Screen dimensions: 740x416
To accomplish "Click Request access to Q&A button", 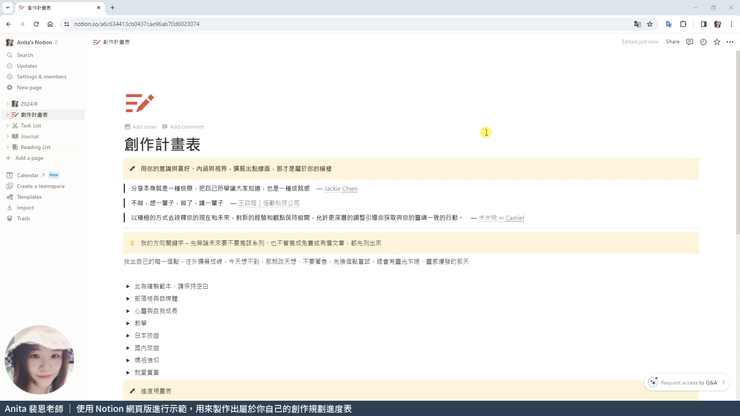I will coord(687,382).
